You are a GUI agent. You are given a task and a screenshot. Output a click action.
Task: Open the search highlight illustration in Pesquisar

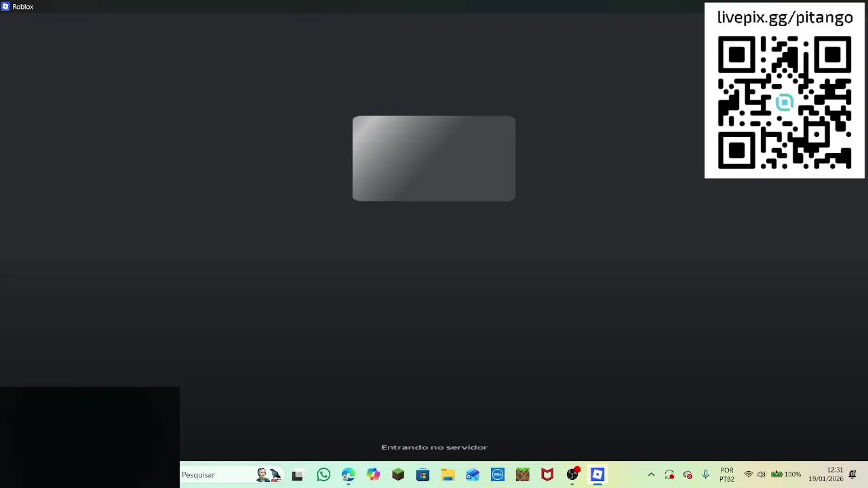pyautogui.click(x=269, y=475)
